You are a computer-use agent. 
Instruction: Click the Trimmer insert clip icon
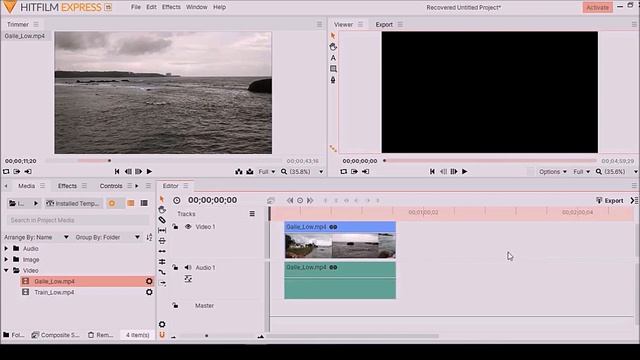click(x=239, y=172)
